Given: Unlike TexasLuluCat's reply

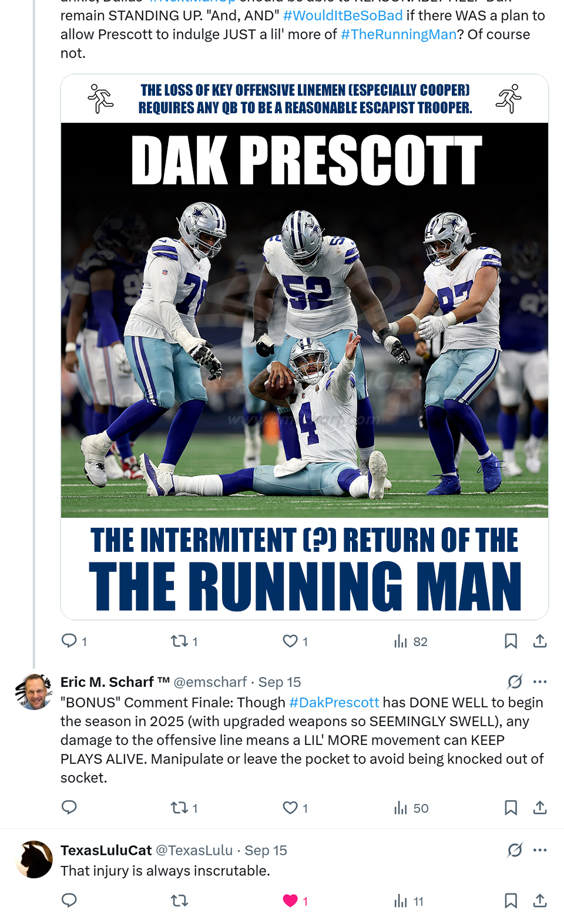Looking at the screenshot, I should pos(290,901).
